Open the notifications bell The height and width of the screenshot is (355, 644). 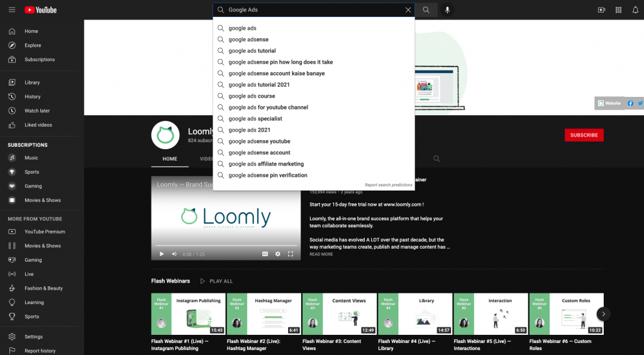tap(635, 10)
